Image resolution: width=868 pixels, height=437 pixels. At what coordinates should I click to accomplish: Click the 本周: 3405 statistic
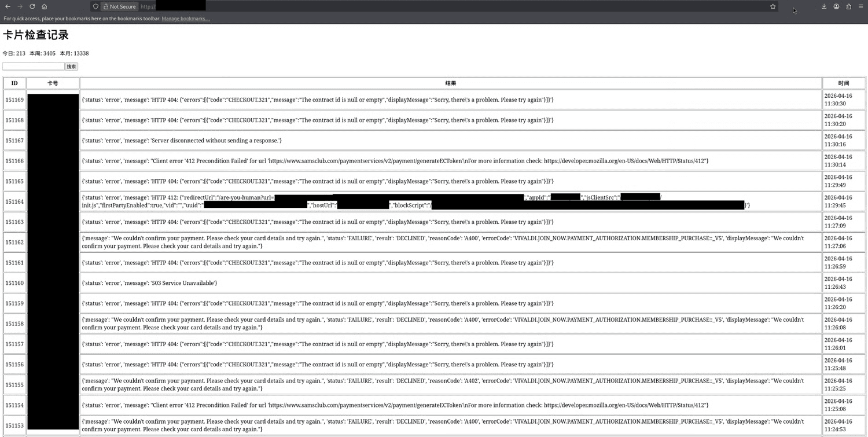[x=42, y=53]
